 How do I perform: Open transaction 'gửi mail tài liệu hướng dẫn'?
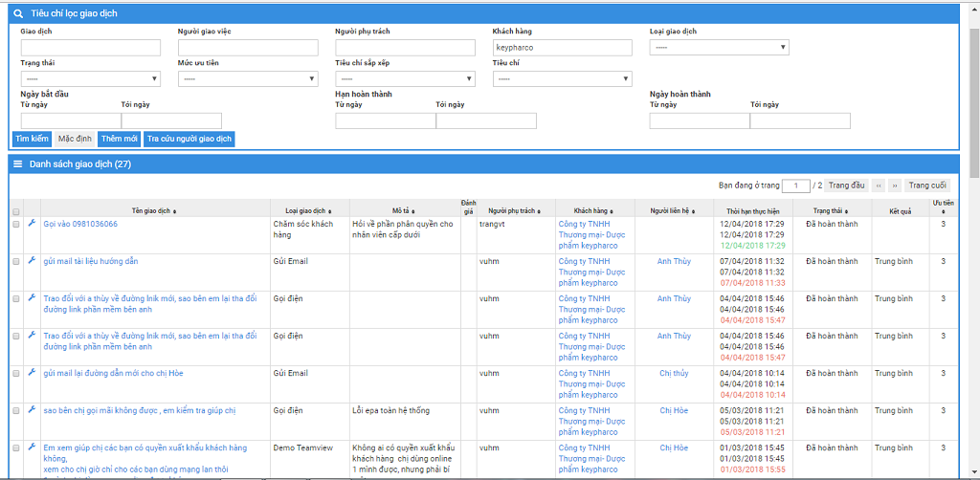(91, 261)
